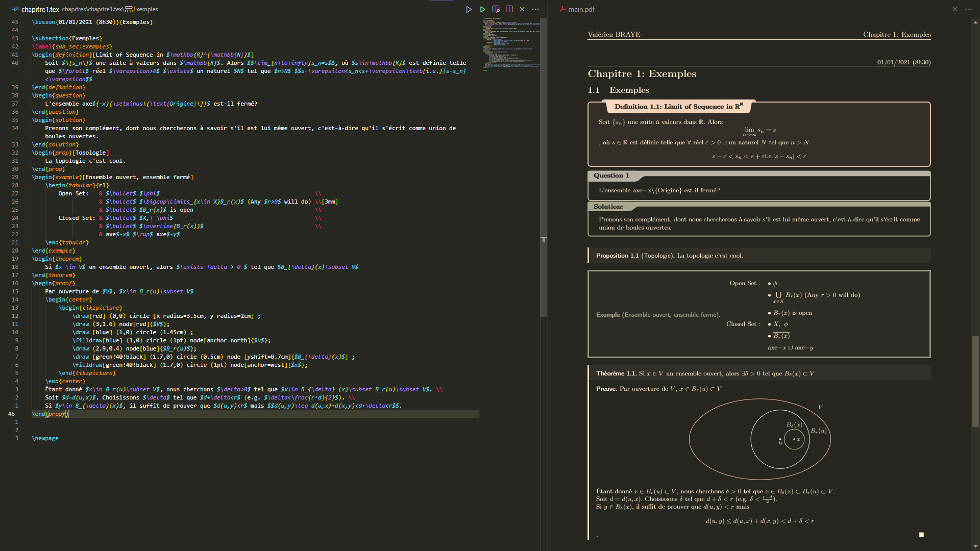Click the 'Exemples' breadcrumb symbol
Viewport: 980px width, 551px height.
(145, 9)
